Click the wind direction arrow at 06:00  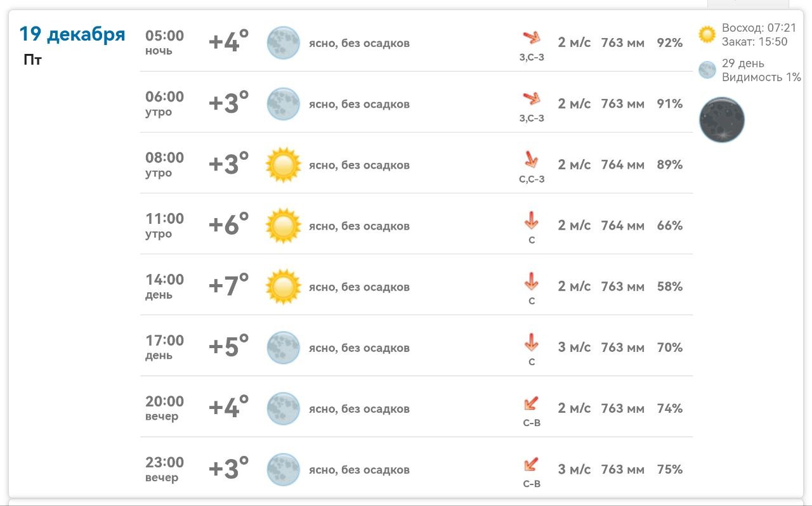[x=531, y=99]
